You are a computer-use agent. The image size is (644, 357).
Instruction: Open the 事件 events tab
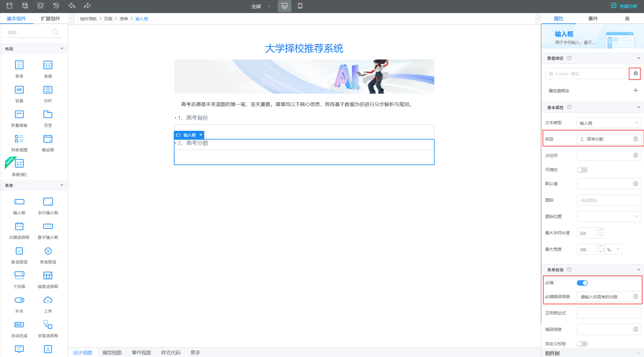click(593, 19)
